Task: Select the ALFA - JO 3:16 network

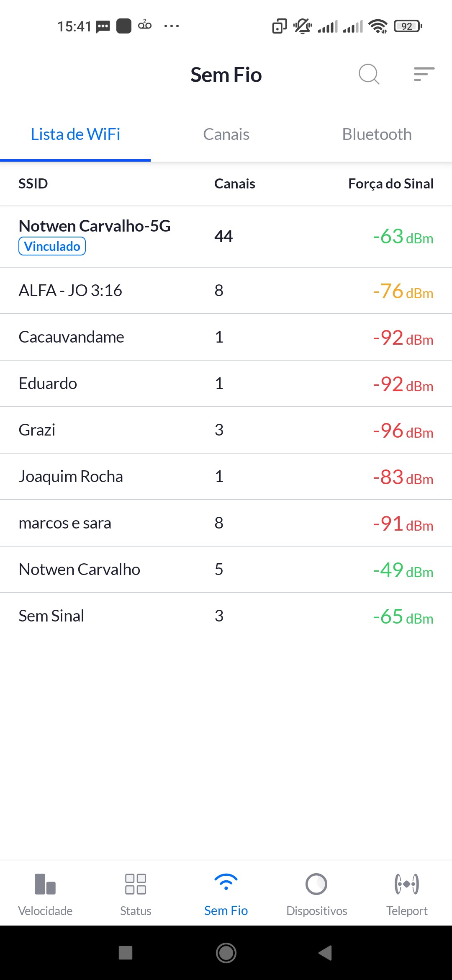Action: (70, 291)
